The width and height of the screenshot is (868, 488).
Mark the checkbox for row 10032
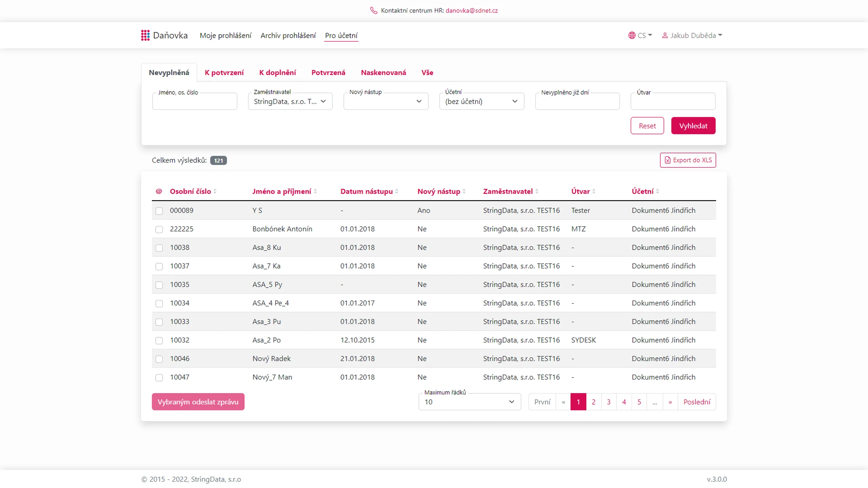159,340
